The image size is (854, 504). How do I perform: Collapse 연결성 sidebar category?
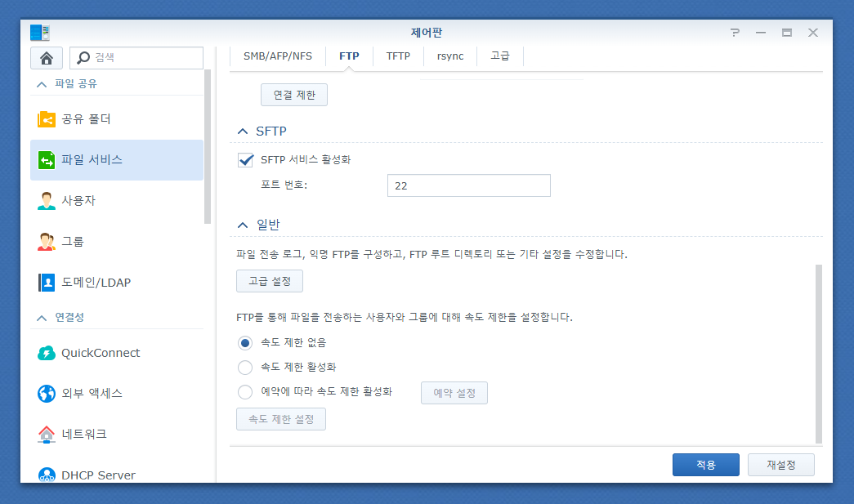coord(42,318)
